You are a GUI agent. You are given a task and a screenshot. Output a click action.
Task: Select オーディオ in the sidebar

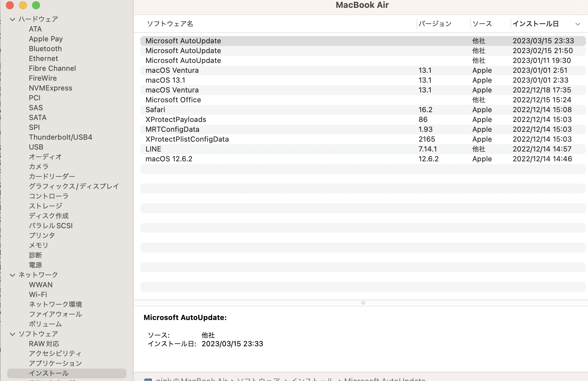coord(45,157)
